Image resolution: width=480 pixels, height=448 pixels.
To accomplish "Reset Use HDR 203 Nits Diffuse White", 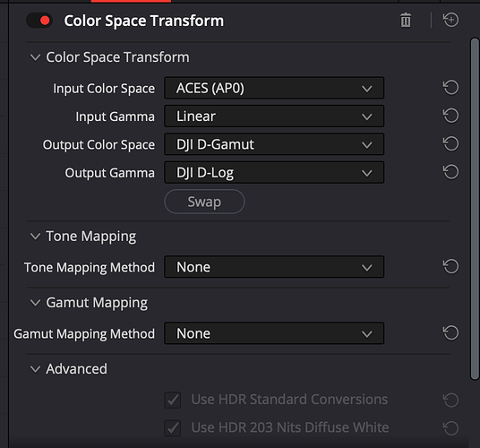I will coord(451,428).
